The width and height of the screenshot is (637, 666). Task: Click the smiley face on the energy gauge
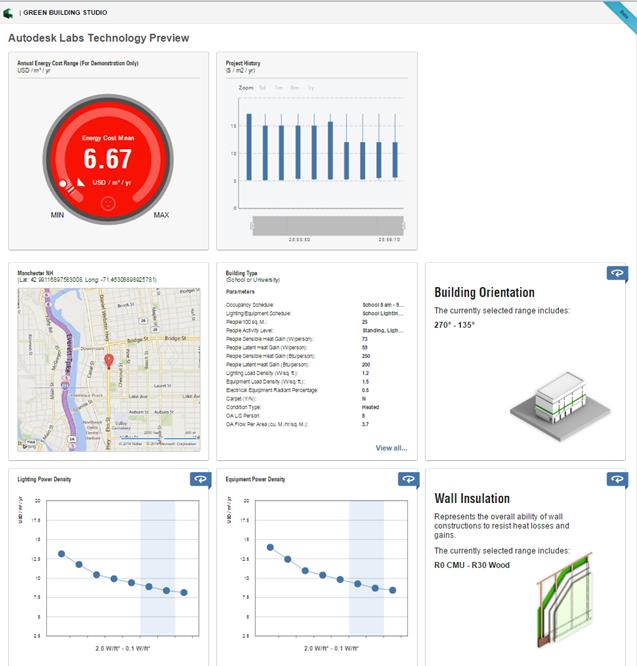(108, 203)
